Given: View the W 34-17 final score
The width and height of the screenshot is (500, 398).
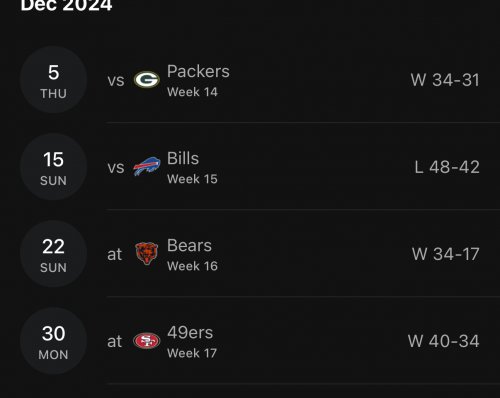Looking at the screenshot, I should click(x=446, y=254).
